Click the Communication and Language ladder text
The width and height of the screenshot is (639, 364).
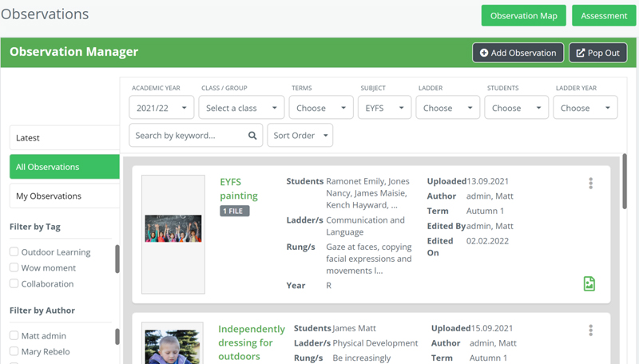tap(366, 226)
